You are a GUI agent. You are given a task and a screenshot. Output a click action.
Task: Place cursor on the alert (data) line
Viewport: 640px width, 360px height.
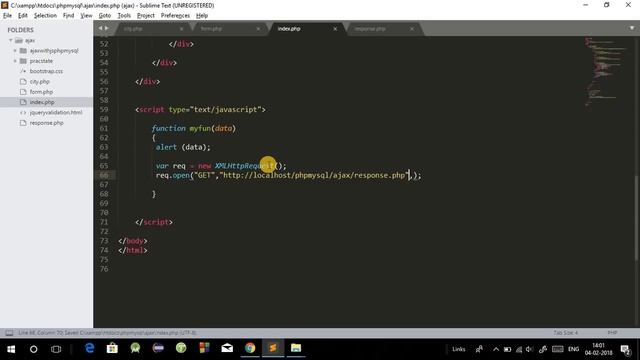tap(183, 147)
